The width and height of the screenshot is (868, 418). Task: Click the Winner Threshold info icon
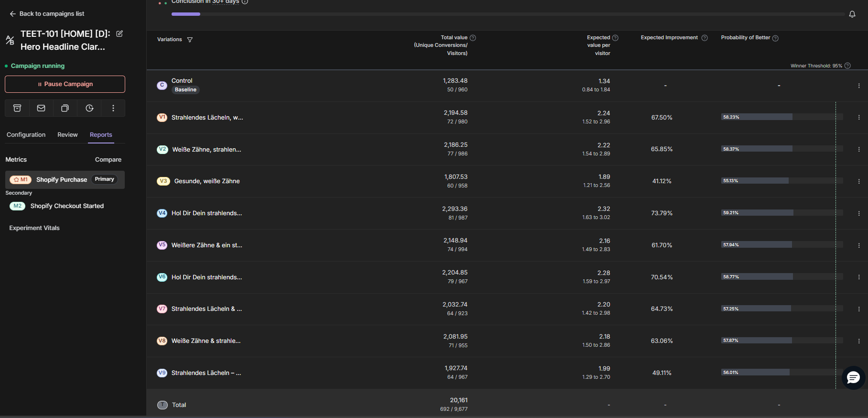(847, 66)
